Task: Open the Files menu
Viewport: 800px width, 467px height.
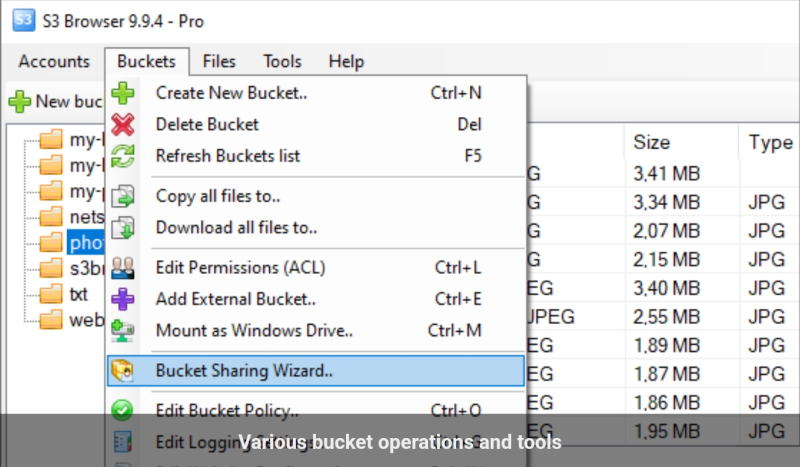Action: coord(219,61)
